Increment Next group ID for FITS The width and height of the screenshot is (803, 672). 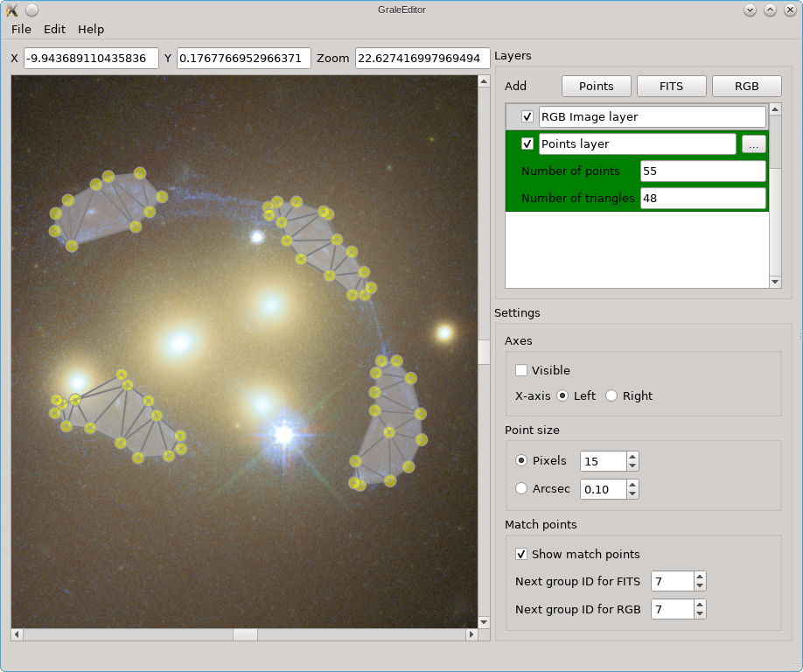[700, 577]
